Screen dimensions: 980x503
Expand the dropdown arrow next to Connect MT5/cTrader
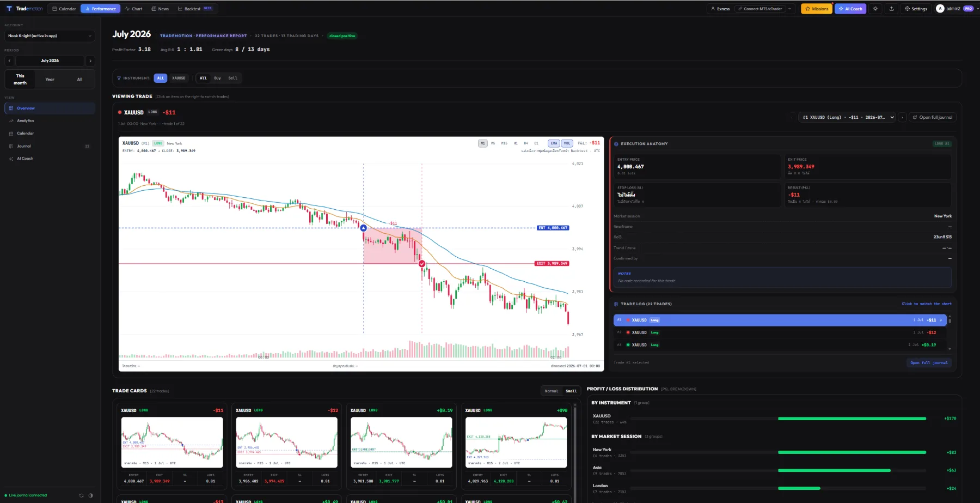coord(789,9)
